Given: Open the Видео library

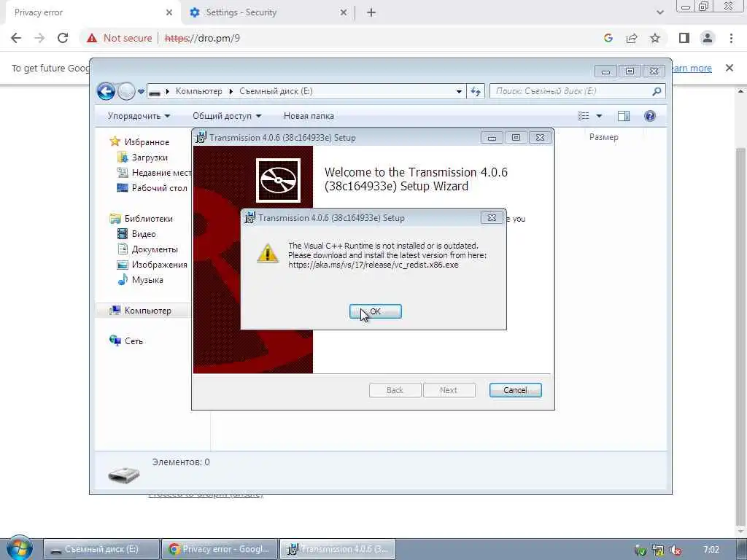Looking at the screenshot, I should 144,234.
